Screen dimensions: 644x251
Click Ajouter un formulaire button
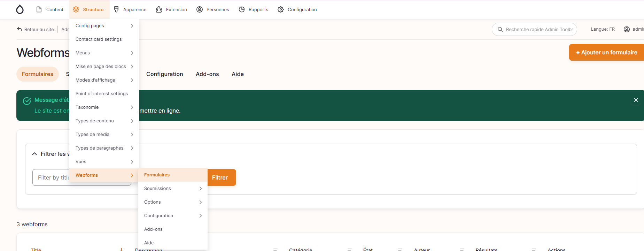coord(606,52)
